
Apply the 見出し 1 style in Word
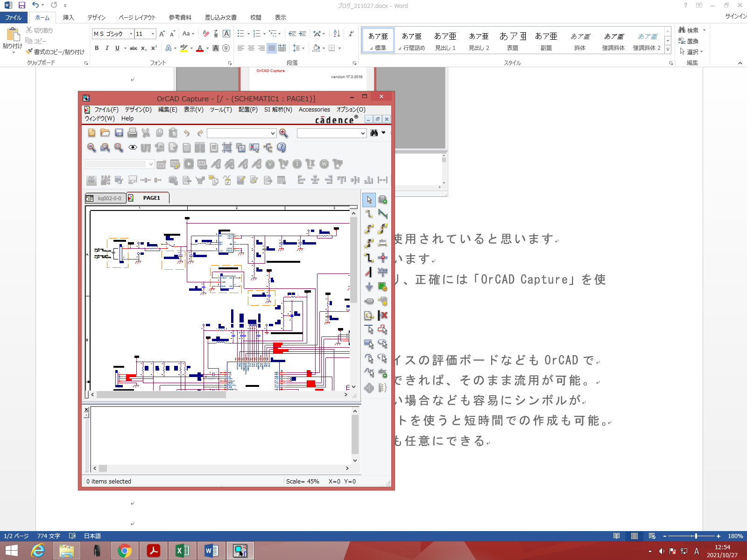tap(445, 41)
